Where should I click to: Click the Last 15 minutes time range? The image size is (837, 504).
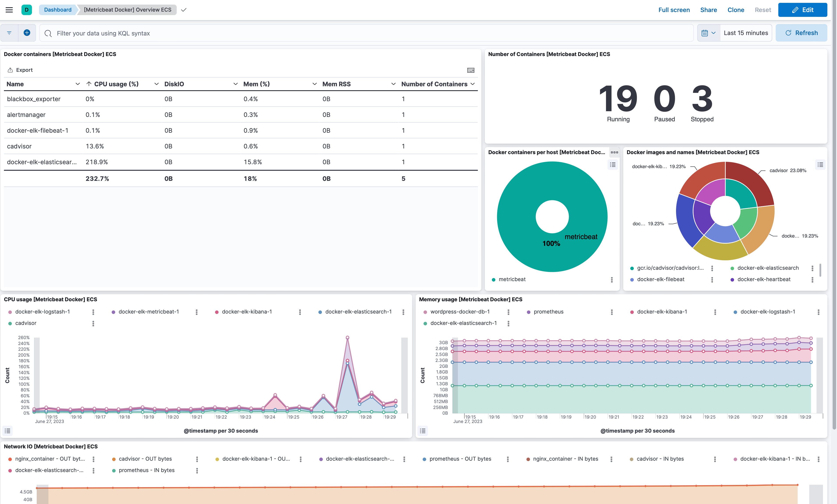pos(746,33)
